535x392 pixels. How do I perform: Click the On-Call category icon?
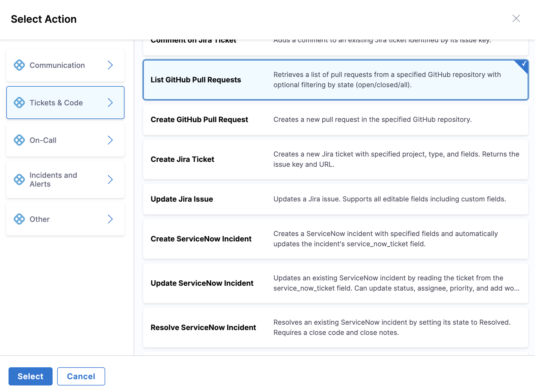19,140
